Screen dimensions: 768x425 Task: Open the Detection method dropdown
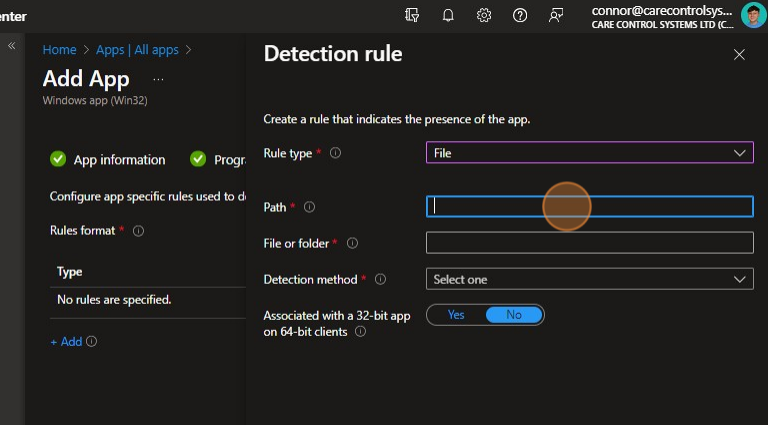click(x=589, y=280)
